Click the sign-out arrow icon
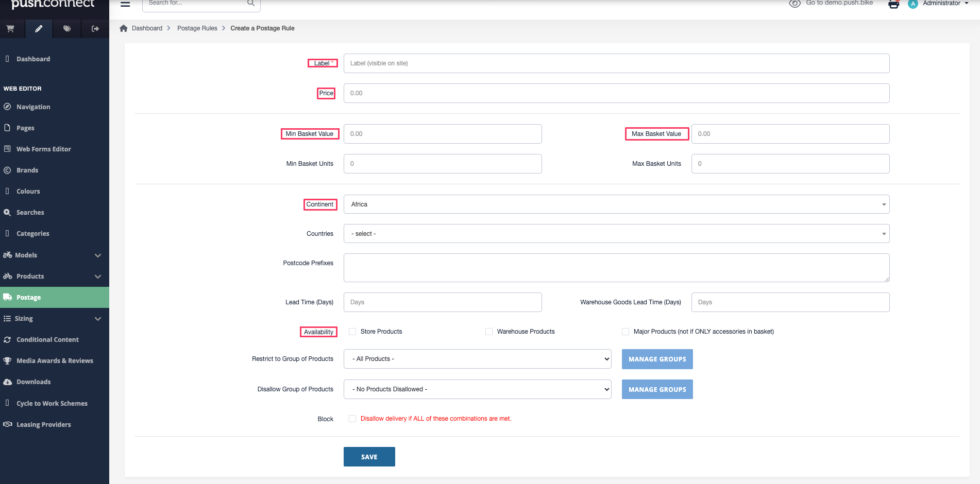This screenshot has height=484, width=980. pyautogui.click(x=95, y=29)
